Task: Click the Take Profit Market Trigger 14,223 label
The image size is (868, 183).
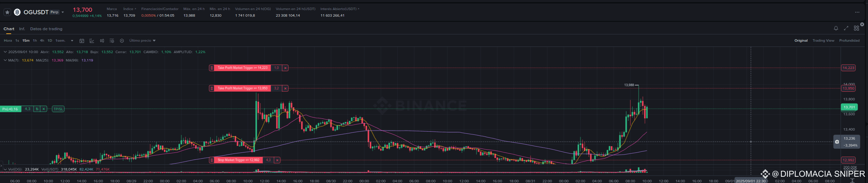Action: [243, 68]
